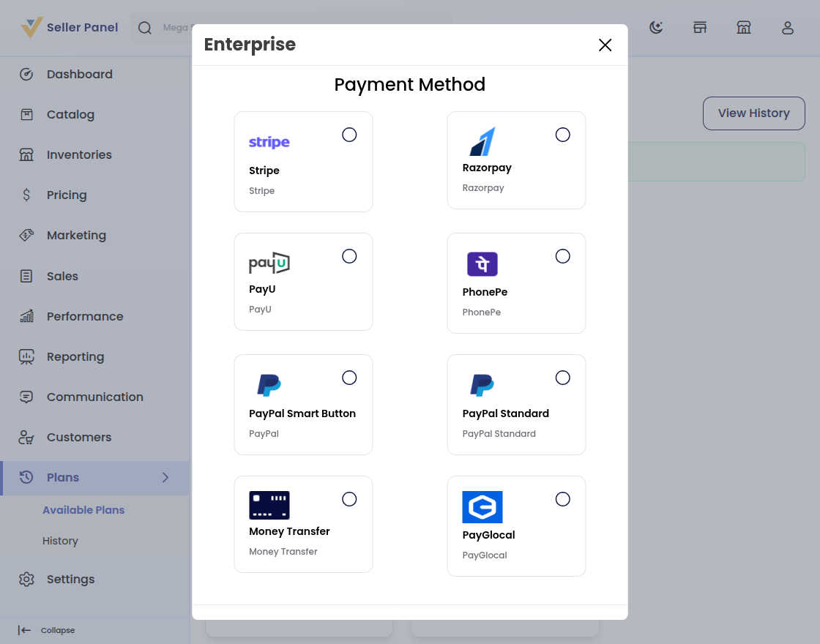
Task: Click the Reporting presentation icon
Action: pyautogui.click(x=26, y=356)
